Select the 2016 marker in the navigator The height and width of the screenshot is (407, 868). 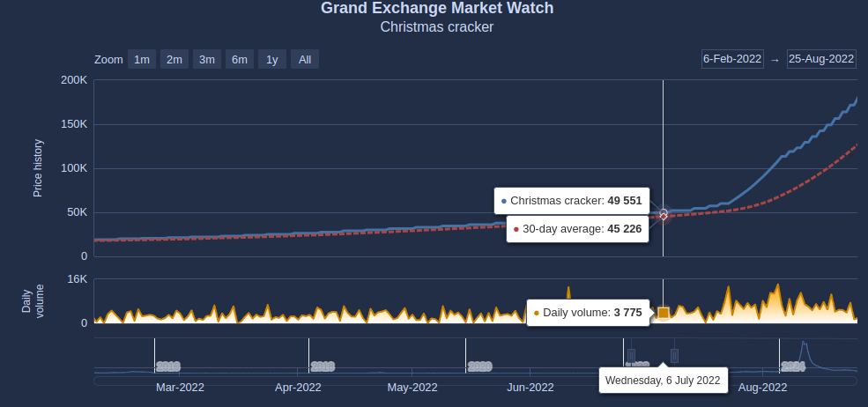point(168,366)
